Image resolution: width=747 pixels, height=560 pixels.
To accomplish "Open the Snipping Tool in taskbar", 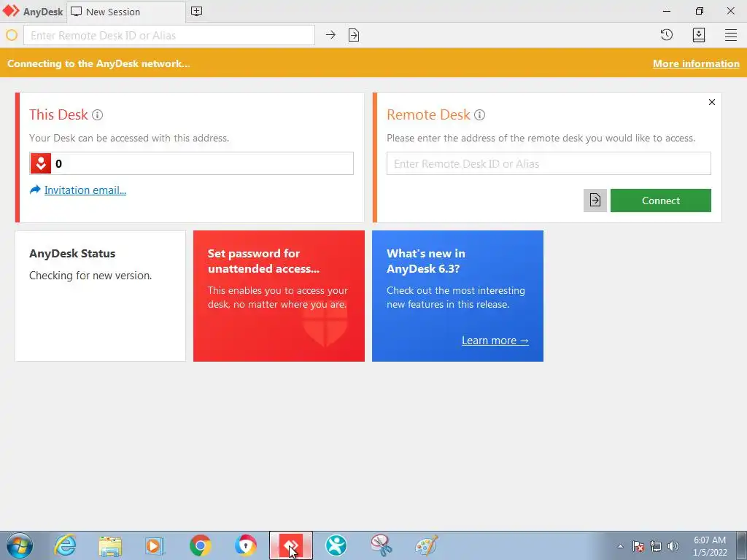I will point(381,545).
